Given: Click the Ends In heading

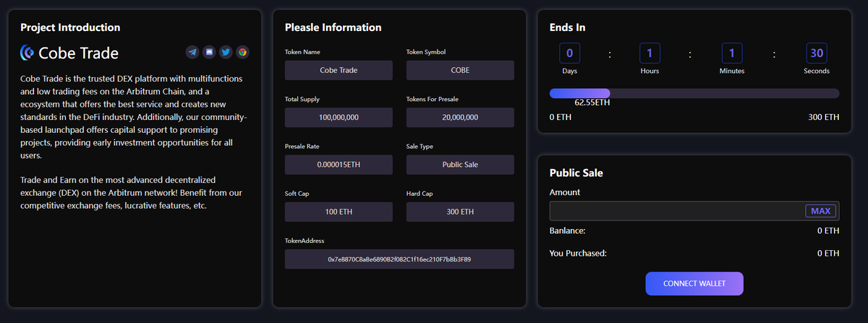Looking at the screenshot, I should click(x=568, y=27).
